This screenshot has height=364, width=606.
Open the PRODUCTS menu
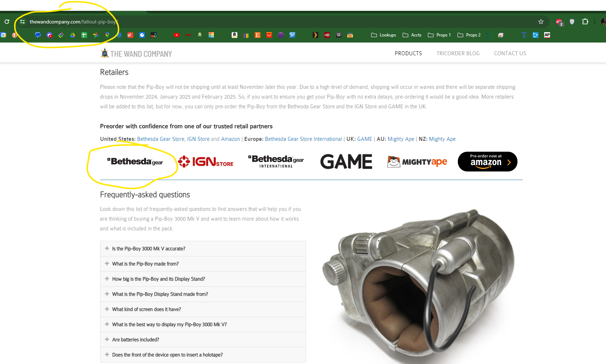tap(408, 53)
